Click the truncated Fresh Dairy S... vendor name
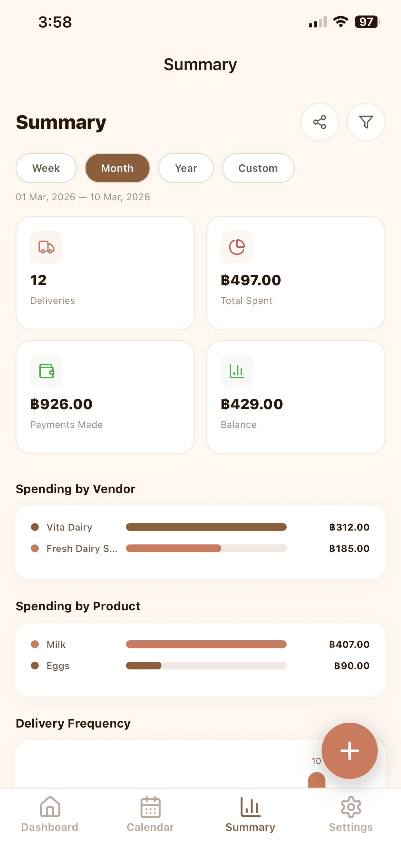This screenshot has width=401, height=868. point(82,548)
